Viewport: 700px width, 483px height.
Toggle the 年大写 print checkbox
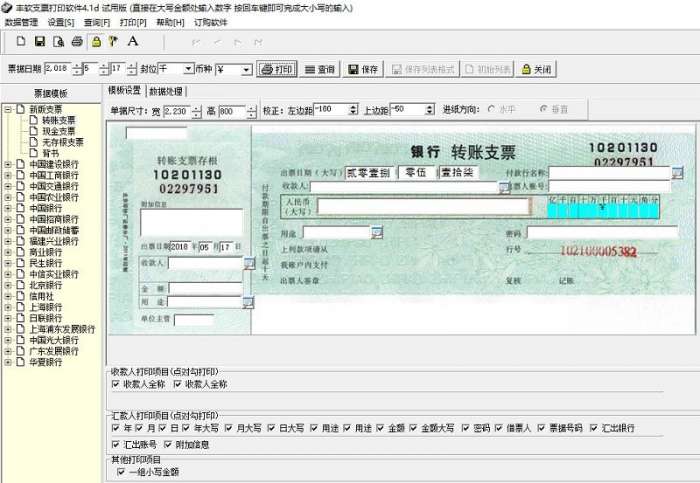pos(186,428)
